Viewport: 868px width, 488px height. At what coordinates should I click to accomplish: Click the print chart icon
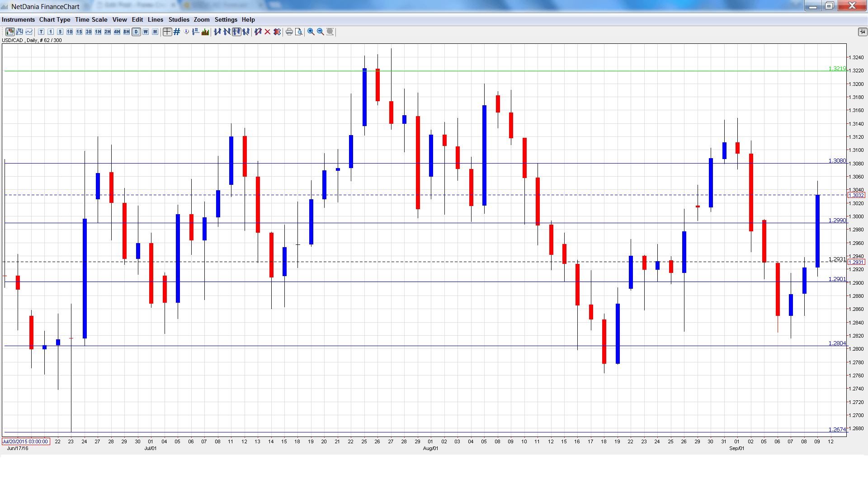pos(289,32)
